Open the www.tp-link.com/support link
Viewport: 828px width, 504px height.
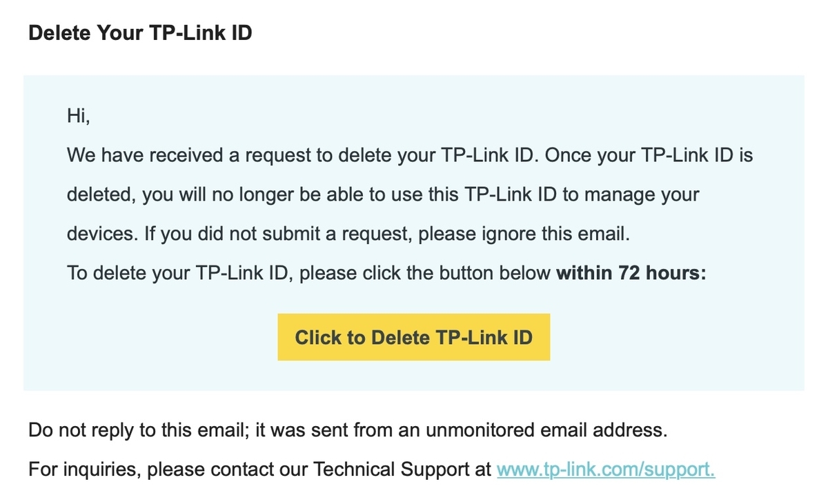[x=606, y=470]
